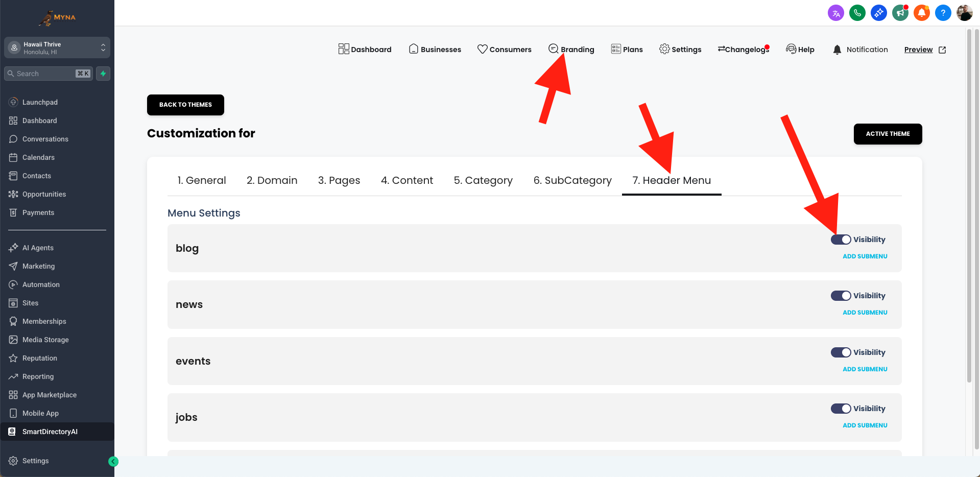Open top navigation Settings
Image resolution: width=980 pixels, height=477 pixels.
point(680,49)
